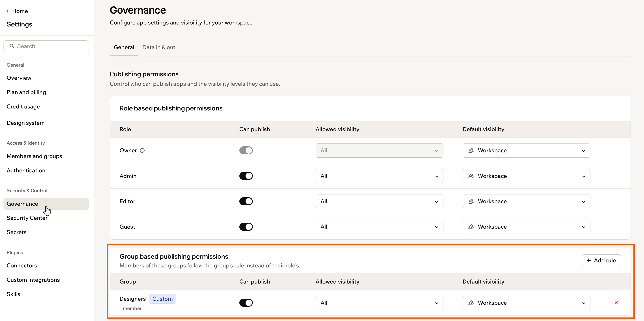The height and width of the screenshot is (321, 644).
Task: Turn off Editor can publish toggle
Action: 246,201
